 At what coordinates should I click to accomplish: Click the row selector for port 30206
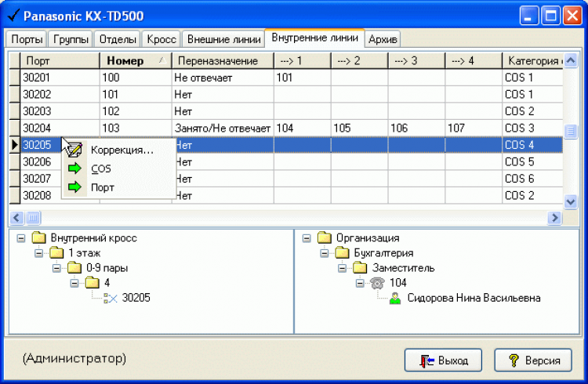pyautogui.click(x=15, y=161)
